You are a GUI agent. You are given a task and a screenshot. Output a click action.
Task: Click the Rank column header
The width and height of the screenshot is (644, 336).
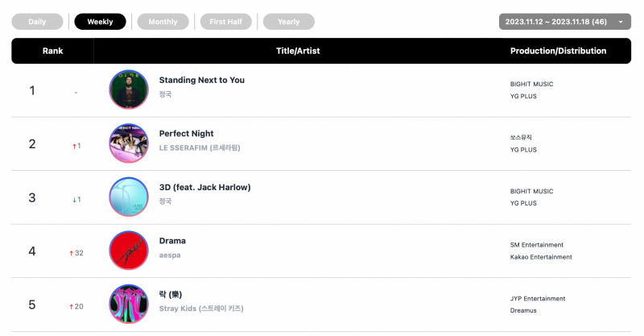tap(52, 51)
